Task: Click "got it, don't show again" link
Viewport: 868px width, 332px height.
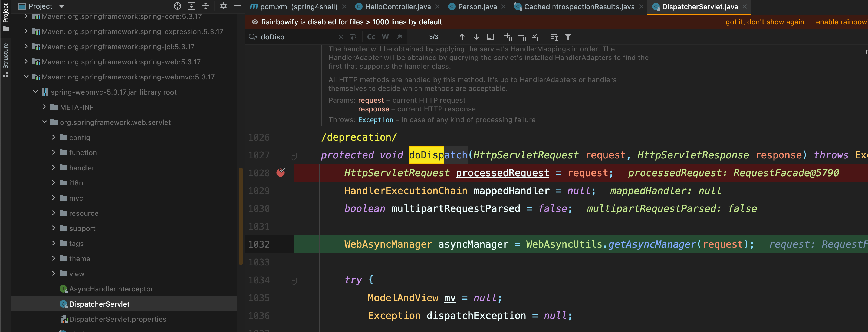Action: [x=765, y=22]
